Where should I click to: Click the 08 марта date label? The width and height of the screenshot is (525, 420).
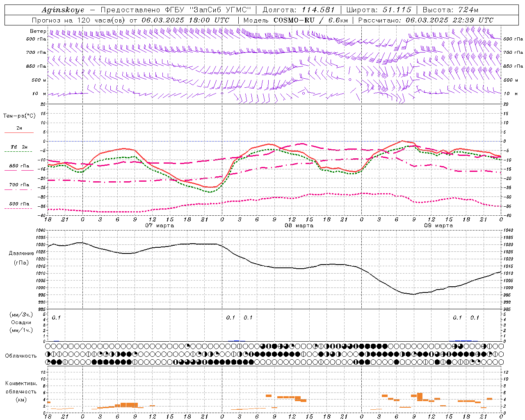tap(299, 226)
